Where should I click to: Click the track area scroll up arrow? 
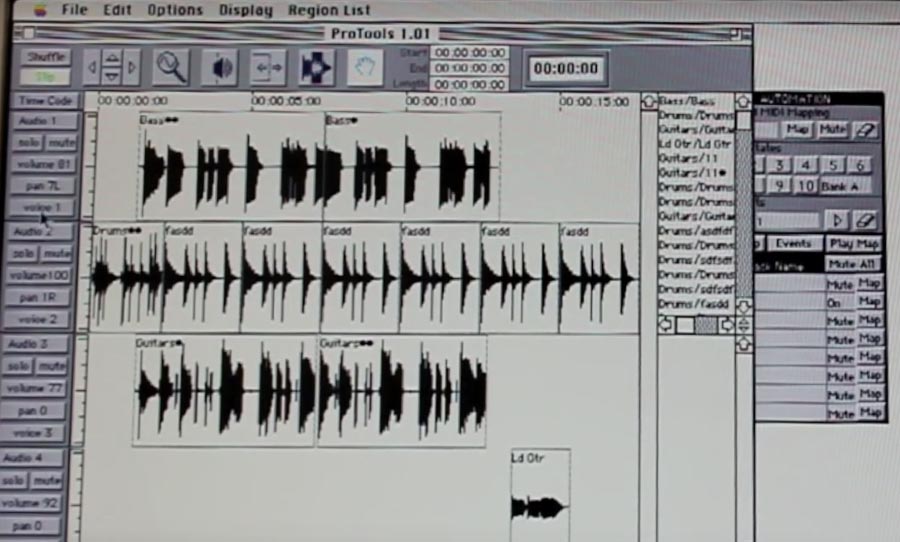649,102
